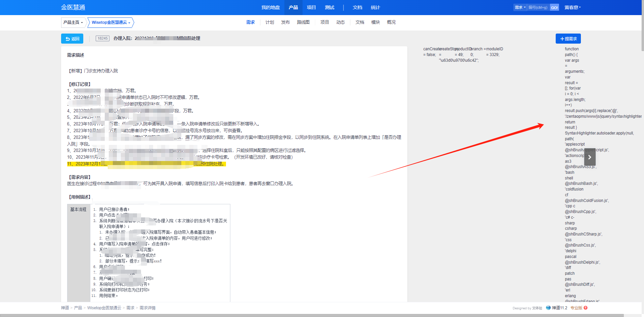Click the text 【新增】门诊支持办理入院
This screenshot has width=644, height=317.
[93, 71]
